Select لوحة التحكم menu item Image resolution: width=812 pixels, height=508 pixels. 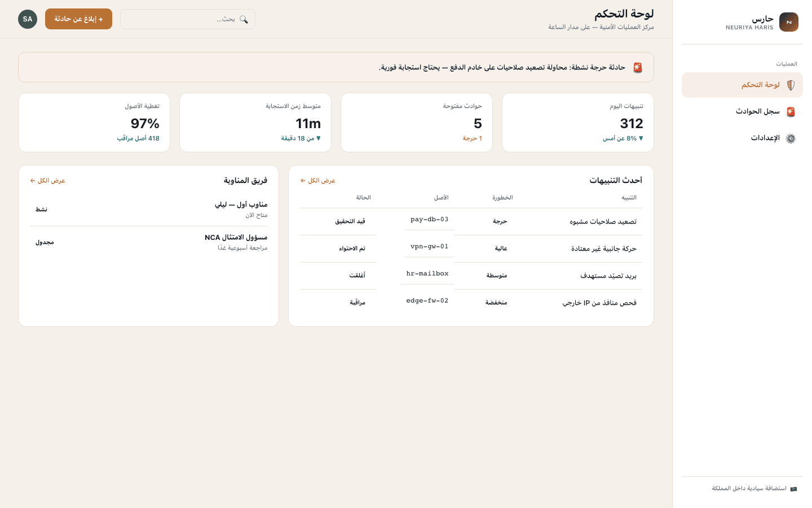[x=742, y=85]
